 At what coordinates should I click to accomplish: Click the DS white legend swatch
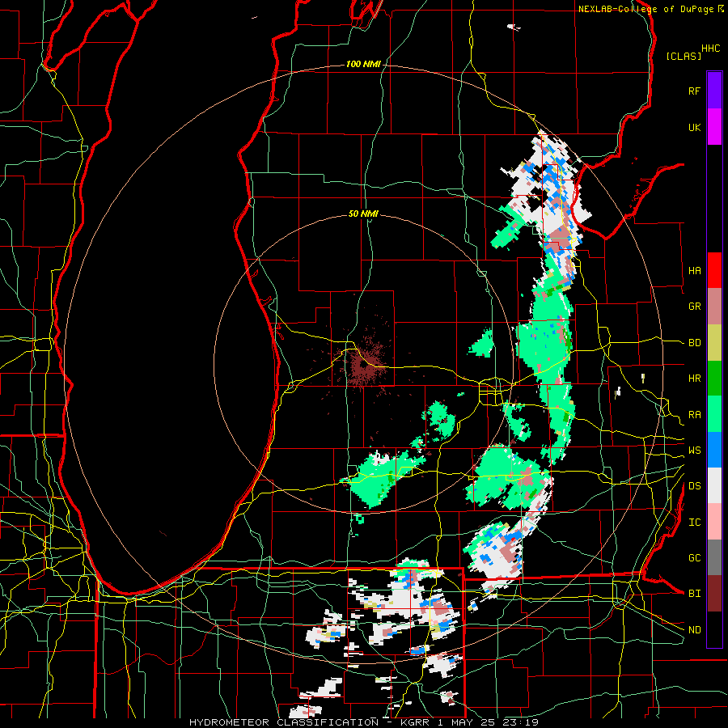pyautogui.click(x=714, y=485)
